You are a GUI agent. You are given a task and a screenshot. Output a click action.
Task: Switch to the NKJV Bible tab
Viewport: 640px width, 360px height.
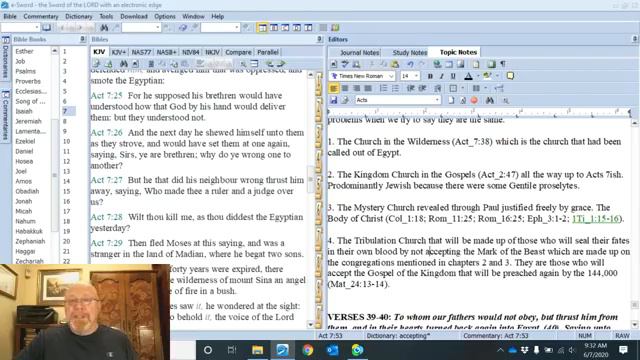tap(212, 52)
